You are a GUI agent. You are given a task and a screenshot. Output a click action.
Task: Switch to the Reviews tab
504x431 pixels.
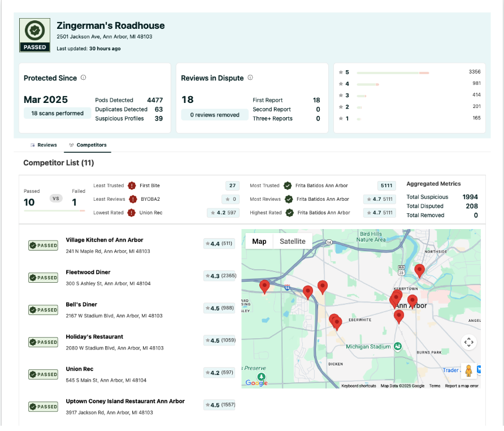point(44,145)
